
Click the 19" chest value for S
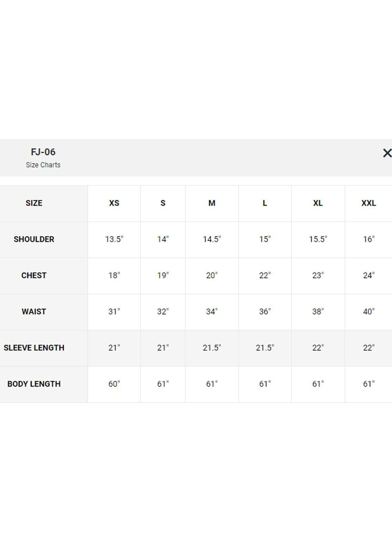[x=163, y=275]
